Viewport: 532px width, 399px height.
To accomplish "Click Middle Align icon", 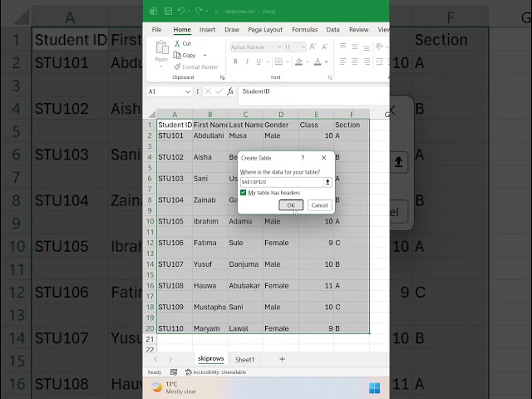I will pyautogui.click(x=355, y=47).
